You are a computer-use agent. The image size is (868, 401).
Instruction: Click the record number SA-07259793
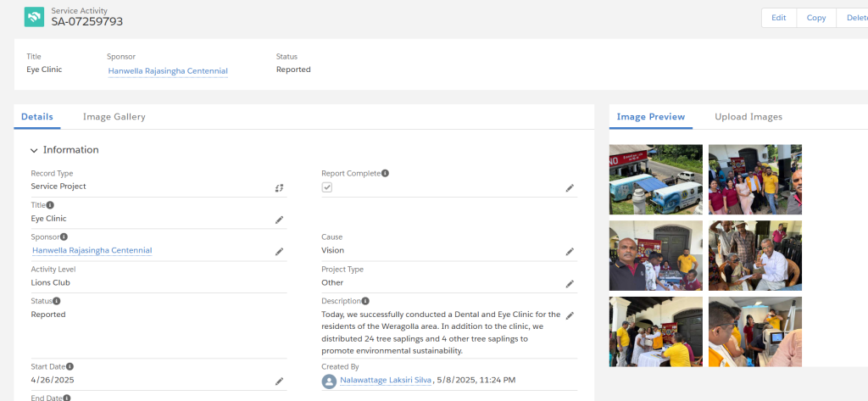[87, 22]
